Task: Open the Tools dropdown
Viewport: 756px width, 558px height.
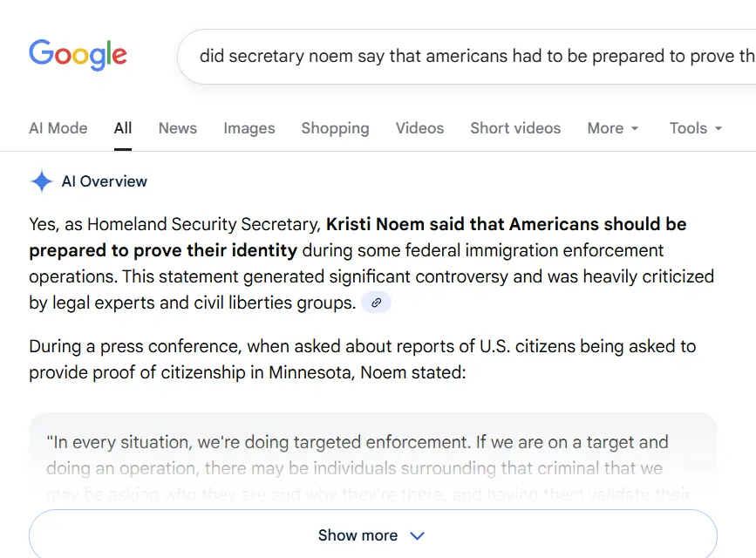Action: [696, 128]
